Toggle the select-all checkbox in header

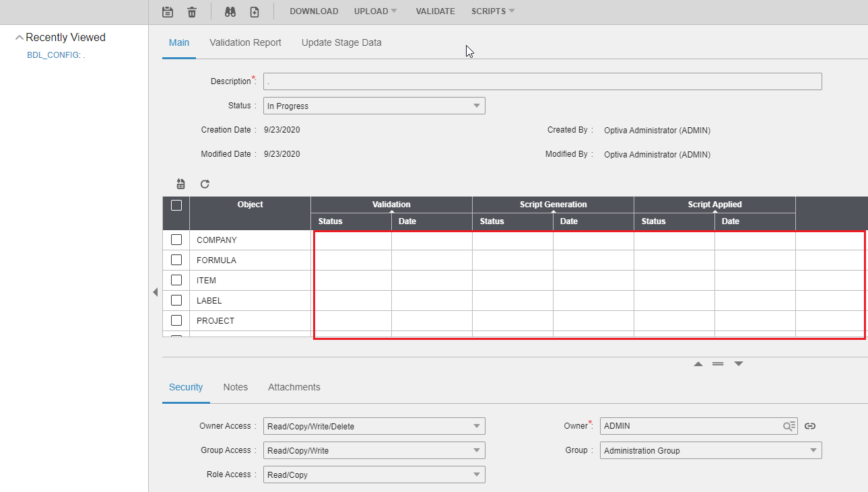coord(176,205)
